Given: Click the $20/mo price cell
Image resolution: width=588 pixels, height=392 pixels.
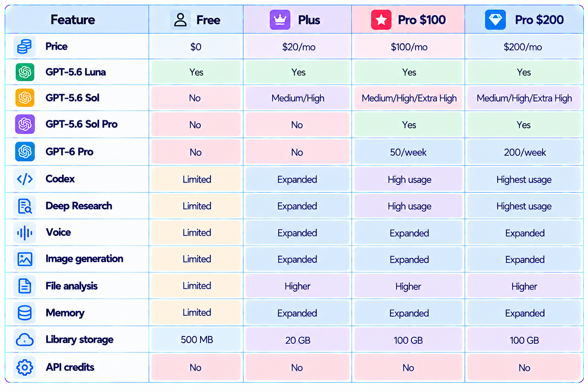Looking at the screenshot, I should (297, 47).
